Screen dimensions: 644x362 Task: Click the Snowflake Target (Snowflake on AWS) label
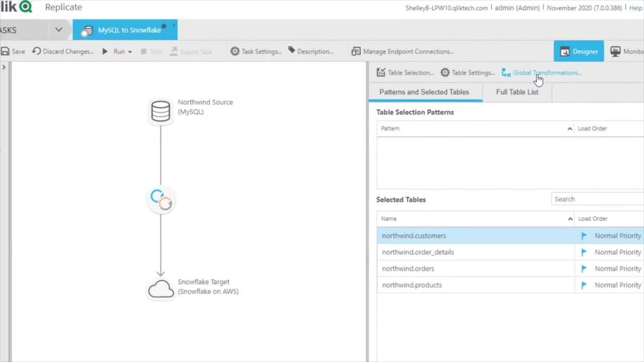click(208, 287)
